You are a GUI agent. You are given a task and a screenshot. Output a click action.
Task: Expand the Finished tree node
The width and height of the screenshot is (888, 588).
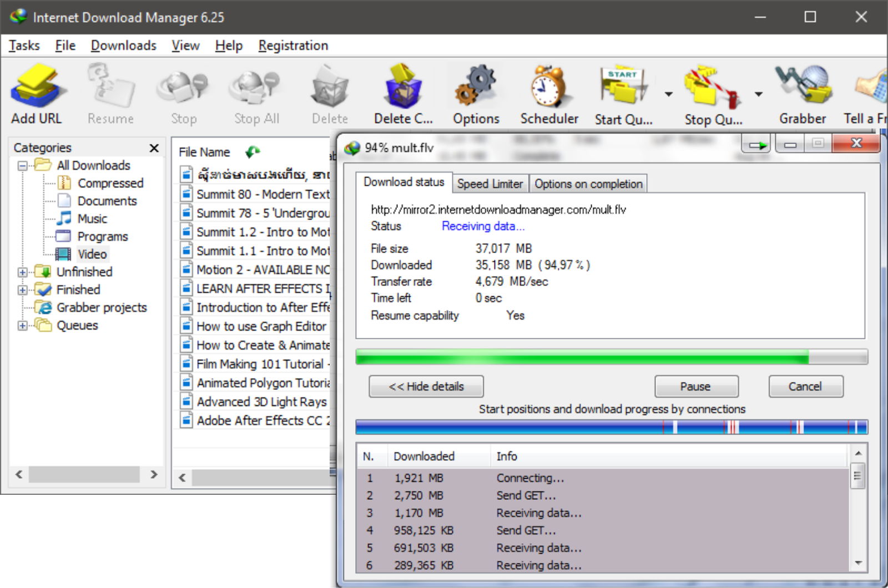coord(23,290)
